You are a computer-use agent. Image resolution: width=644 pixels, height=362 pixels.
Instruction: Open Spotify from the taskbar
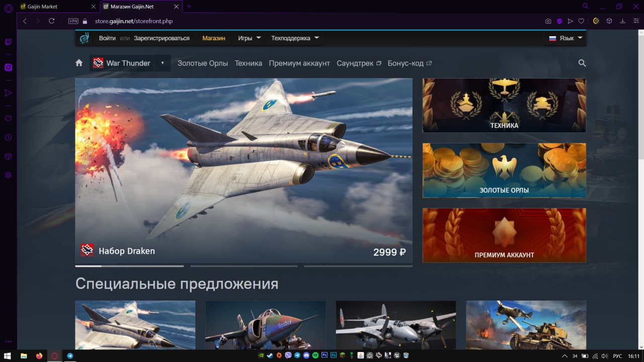click(x=315, y=355)
